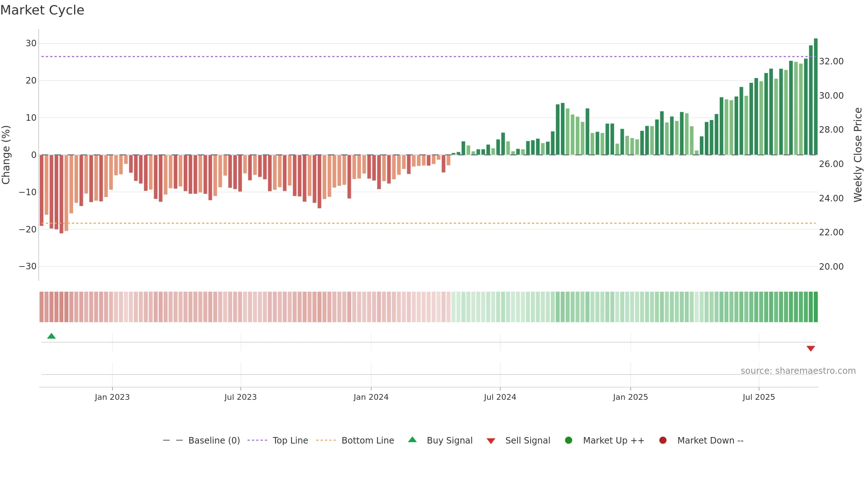Click the Jul 2023 axis label
Viewport: 868px width, 488px height.
click(x=241, y=397)
